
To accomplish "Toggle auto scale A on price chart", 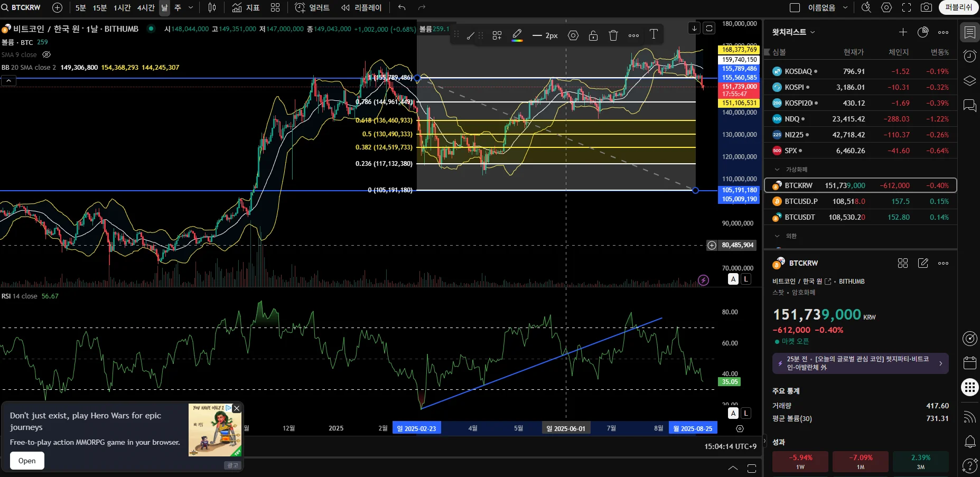I will (x=733, y=279).
